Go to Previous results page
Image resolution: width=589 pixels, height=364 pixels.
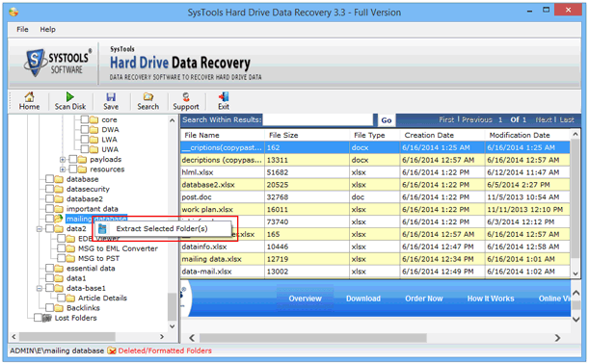coord(477,119)
